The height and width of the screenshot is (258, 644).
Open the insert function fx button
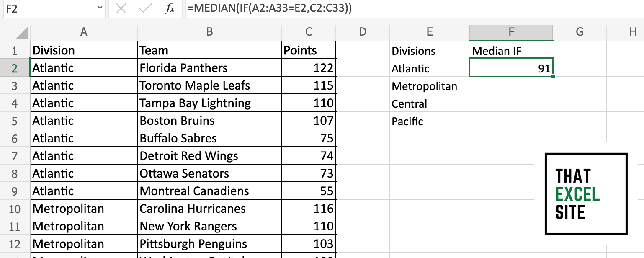click(x=170, y=9)
